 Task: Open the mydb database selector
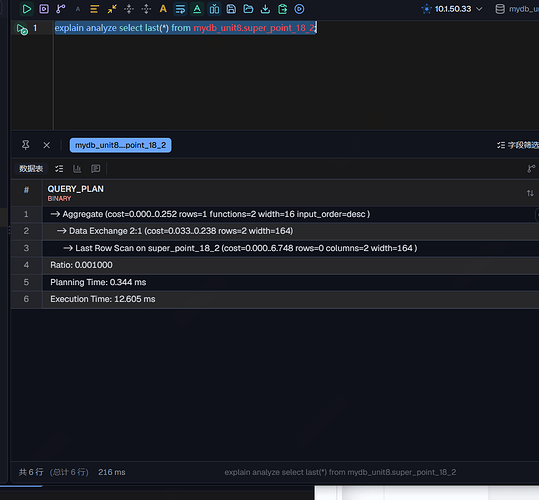[x=517, y=9]
